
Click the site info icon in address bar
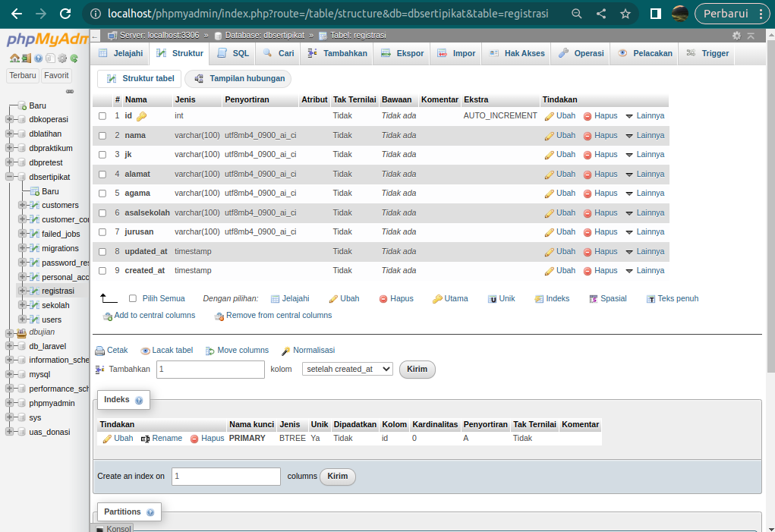96,14
